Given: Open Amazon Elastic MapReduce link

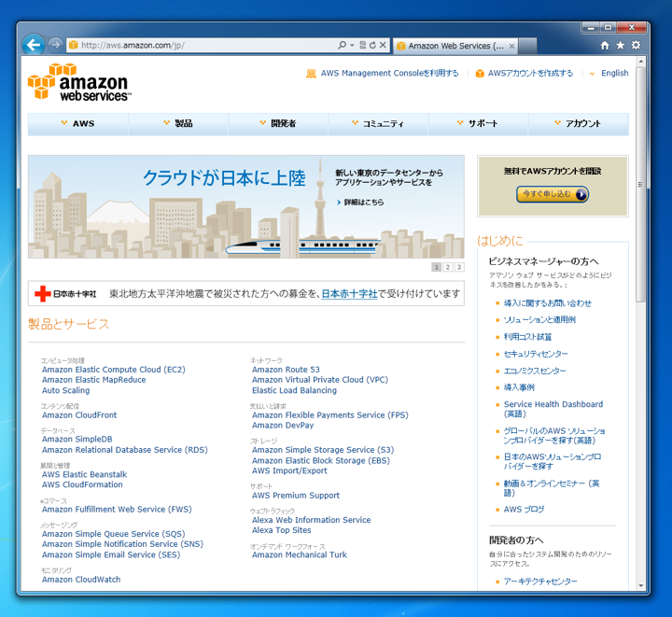Looking at the screenshot, I should coord(94,380).
